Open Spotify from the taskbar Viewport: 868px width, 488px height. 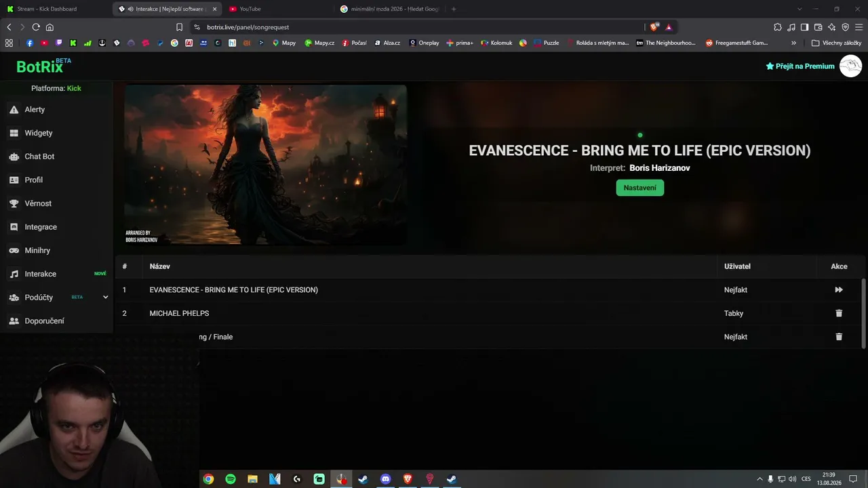(x=231, y=479)
